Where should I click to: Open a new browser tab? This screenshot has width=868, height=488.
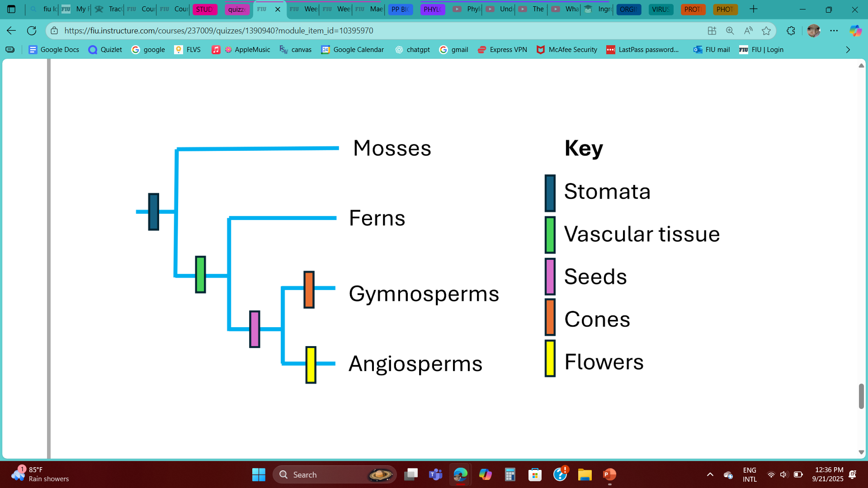[x=754, y=9]
